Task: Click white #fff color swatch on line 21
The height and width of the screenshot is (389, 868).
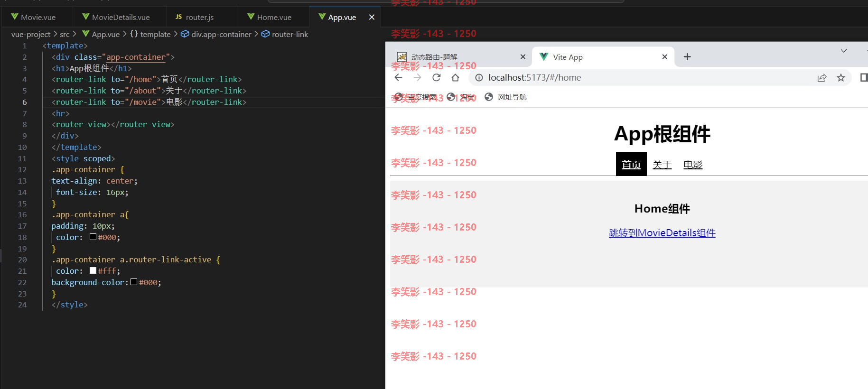Action: [x=93, y=270]
